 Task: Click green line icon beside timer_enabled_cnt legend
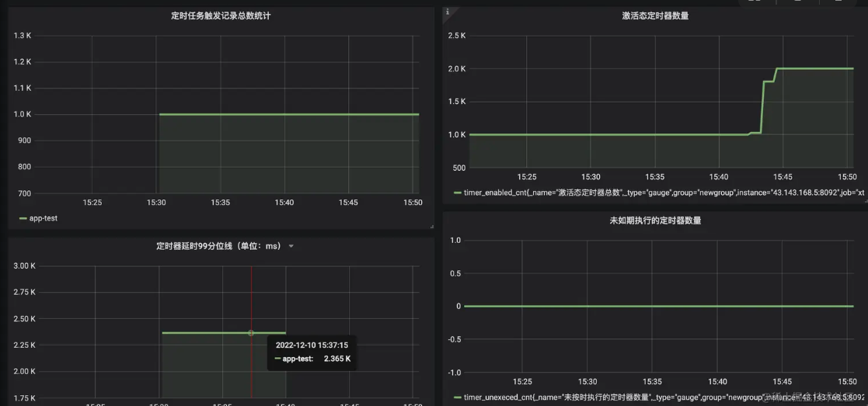[457, 192]
